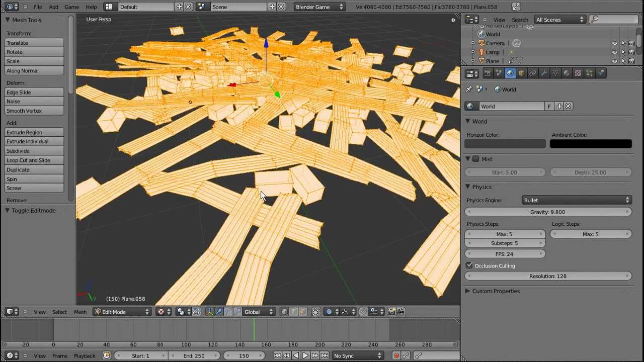Click the Horizon Color swatch
Viewport: 644px width, 362px height.
tap(505, 144)
